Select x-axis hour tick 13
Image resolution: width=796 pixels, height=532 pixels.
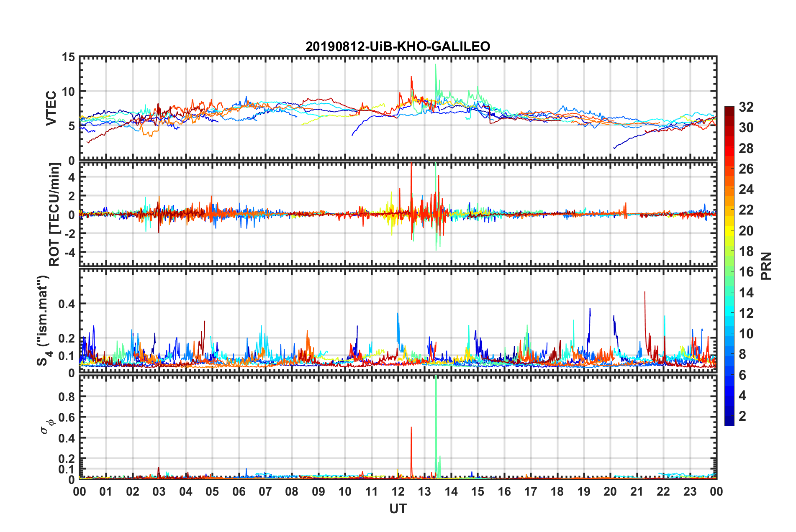[x=424, y=491]
